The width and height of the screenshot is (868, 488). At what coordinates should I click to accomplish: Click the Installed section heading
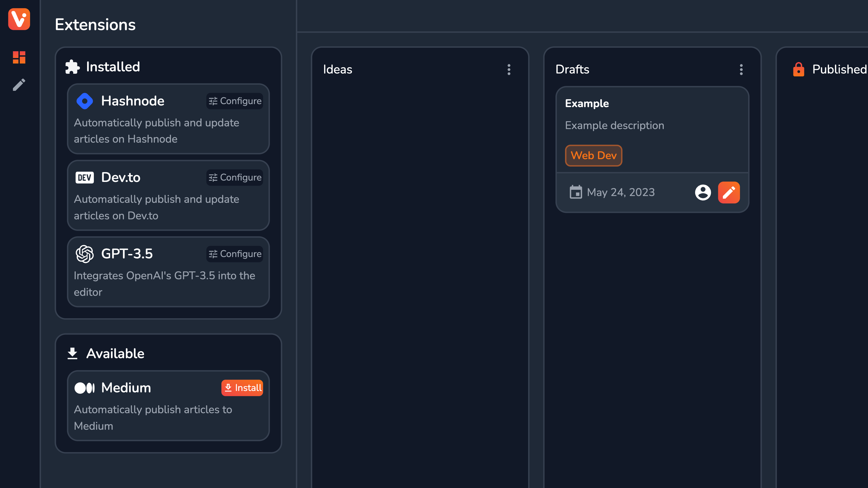tap(113, 67)
